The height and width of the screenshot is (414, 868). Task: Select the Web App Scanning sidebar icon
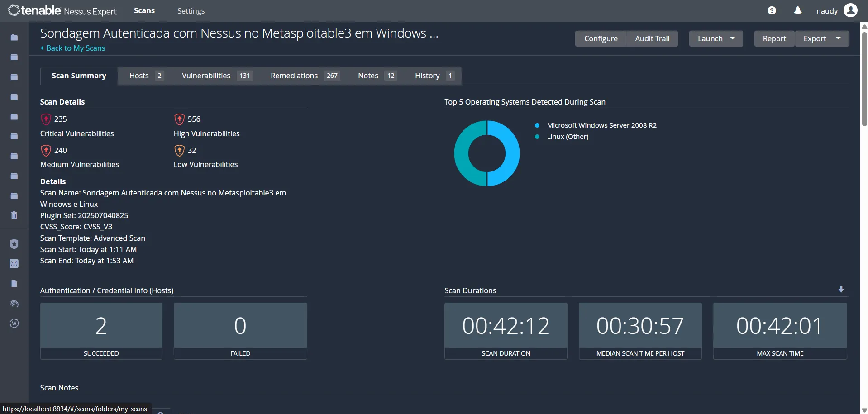(14, 323)
